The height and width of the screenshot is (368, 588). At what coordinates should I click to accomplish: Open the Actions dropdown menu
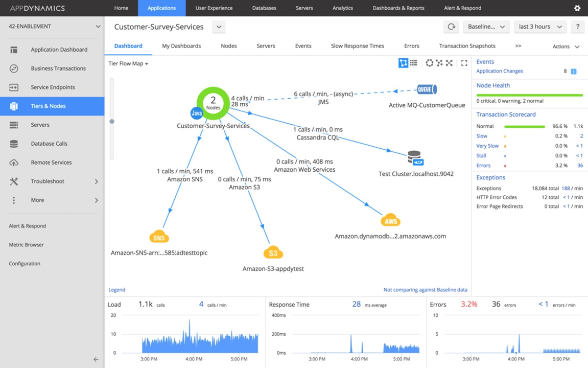[x=566, y=47]
